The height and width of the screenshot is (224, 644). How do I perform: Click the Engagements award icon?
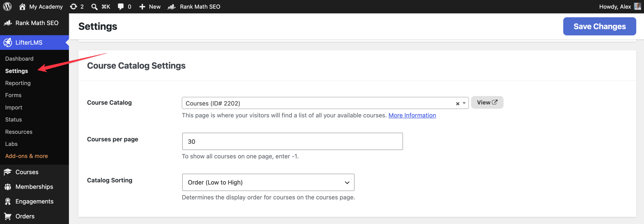(x=8, y=201)
